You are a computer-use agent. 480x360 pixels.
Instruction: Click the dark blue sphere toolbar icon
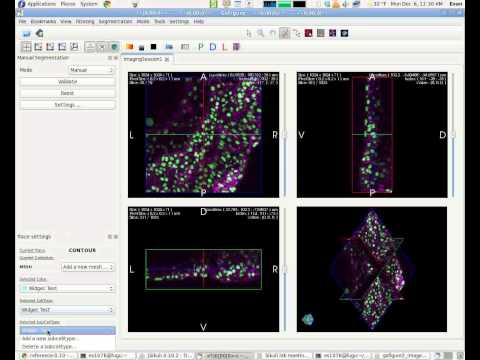click(344, 33)
